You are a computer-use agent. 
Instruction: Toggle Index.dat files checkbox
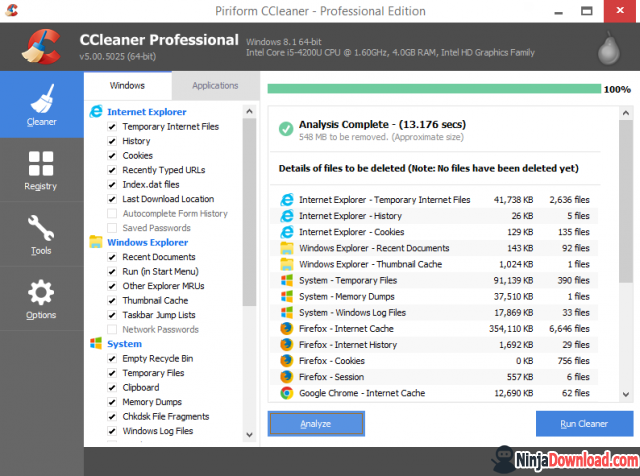112,185
